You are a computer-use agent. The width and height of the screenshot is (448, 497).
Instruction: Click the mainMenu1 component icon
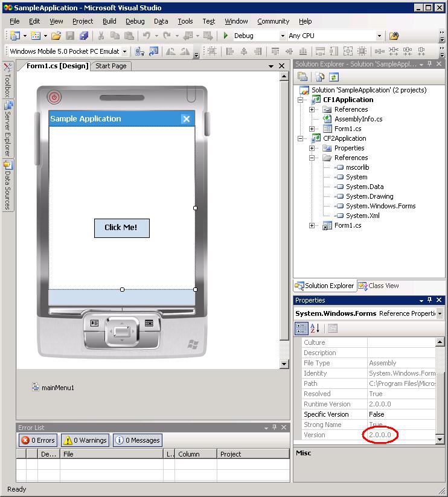tap(36, 387)
